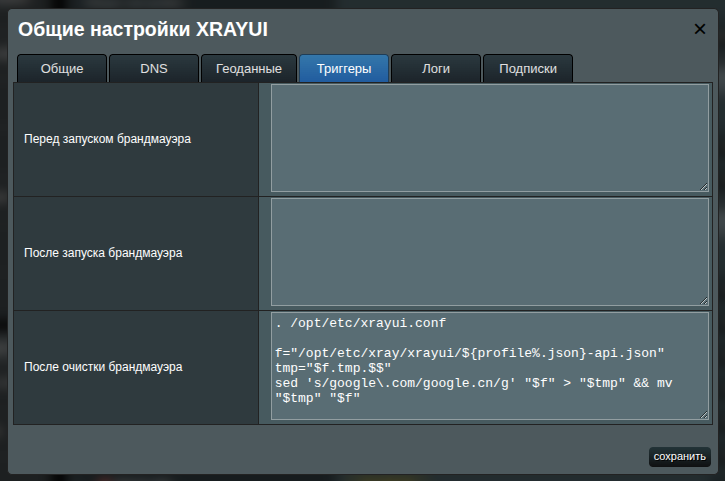
Task: Click the line beginning f="/opt/etc/xray/xrayui
Action: [x=469, y=353]
